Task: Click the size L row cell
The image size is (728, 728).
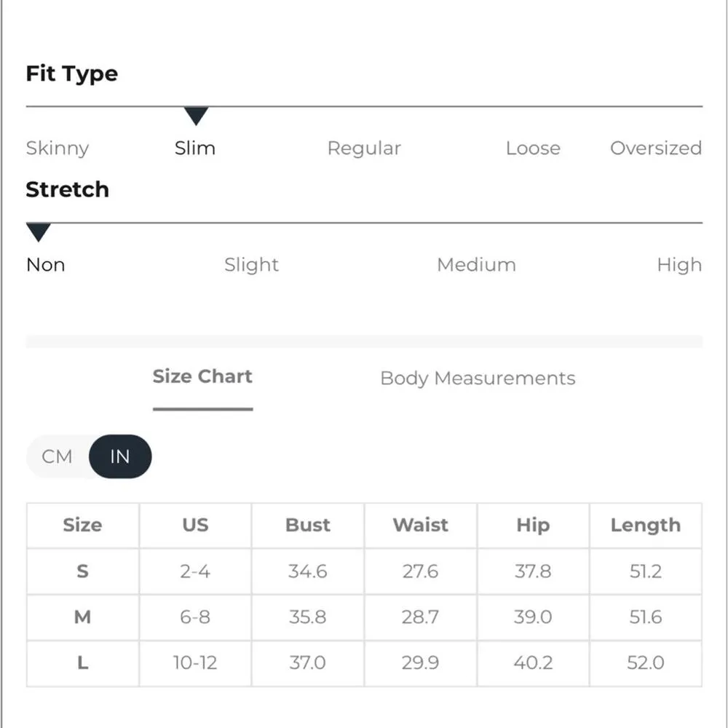Action: 83,663
